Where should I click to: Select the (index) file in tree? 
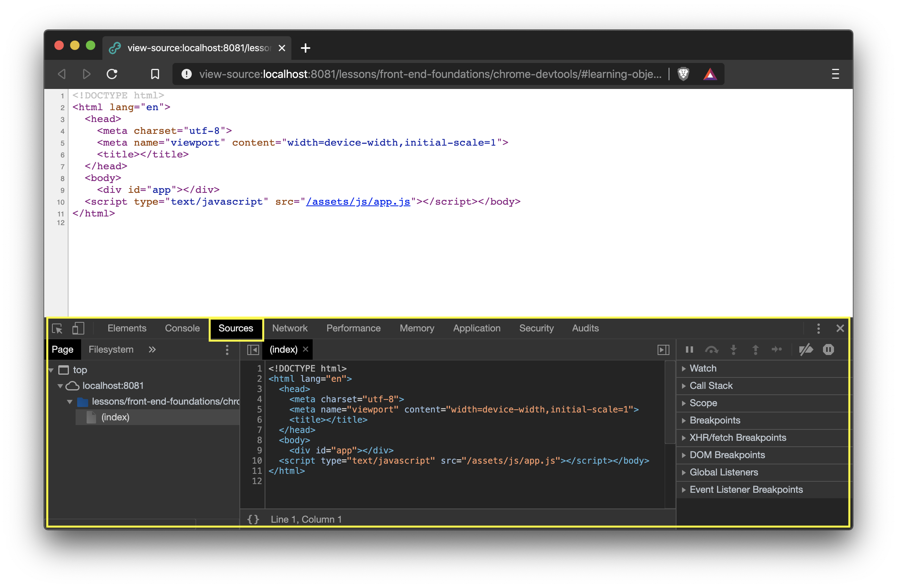click(115, 417)
